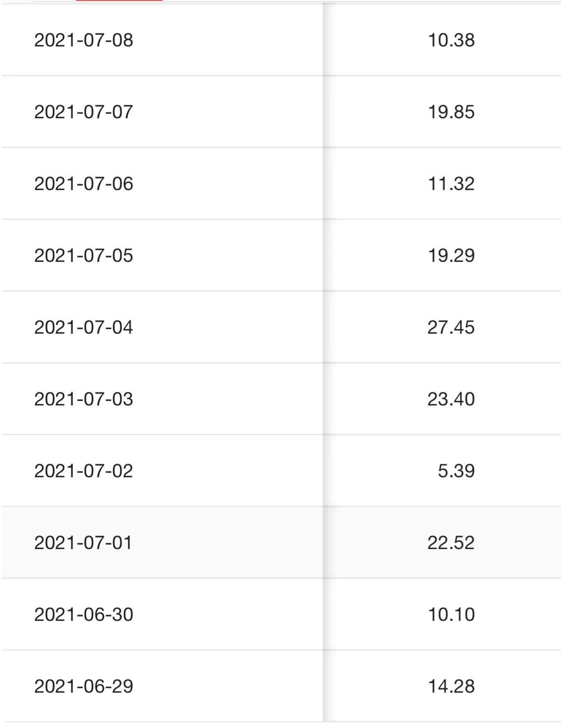Click the 19.29 value
The image size is (561, 728).
pyautogui.click(x=451, y=255)
